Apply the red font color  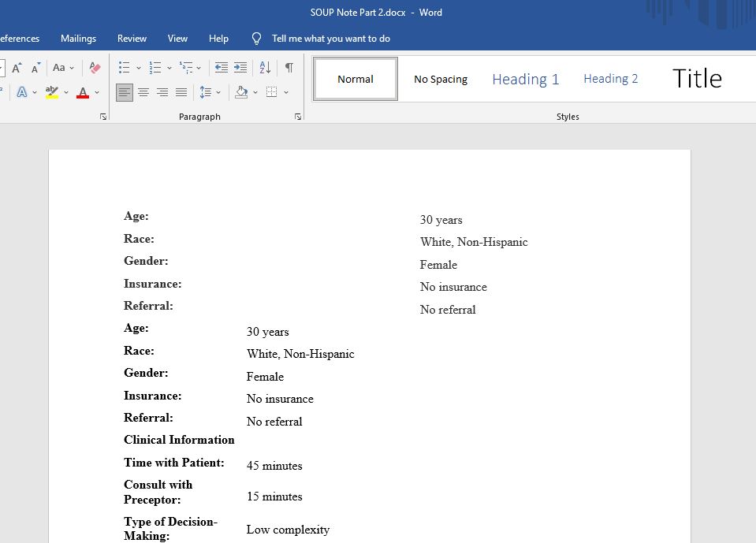point(83,92)
